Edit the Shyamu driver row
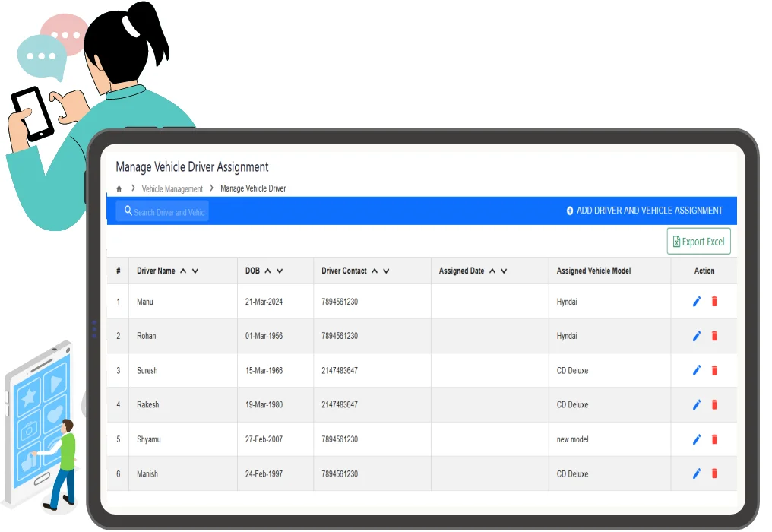 coord(697,439)
